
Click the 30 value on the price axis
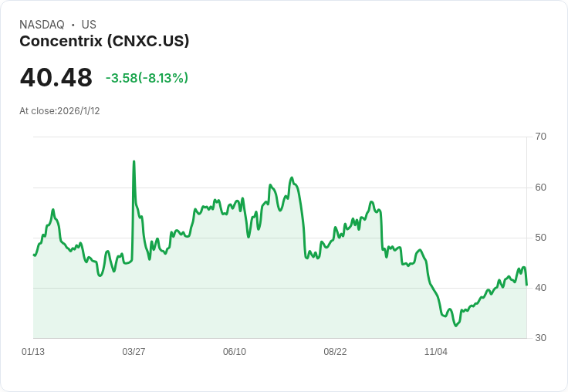pyautogui.click(x=540, y=338)
